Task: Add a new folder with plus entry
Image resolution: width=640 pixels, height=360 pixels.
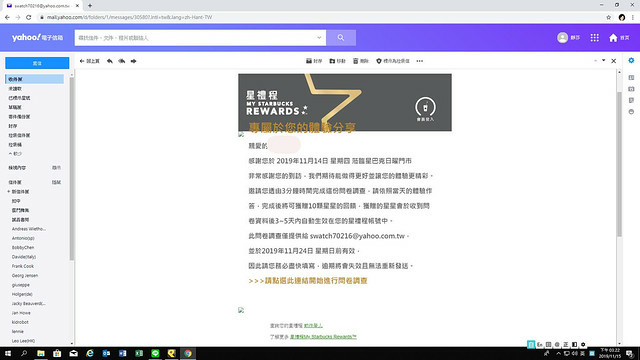Action: (18, 192)
